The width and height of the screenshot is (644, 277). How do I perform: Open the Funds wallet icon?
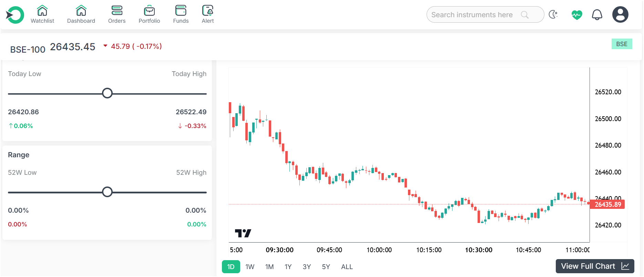coord(181,11)
